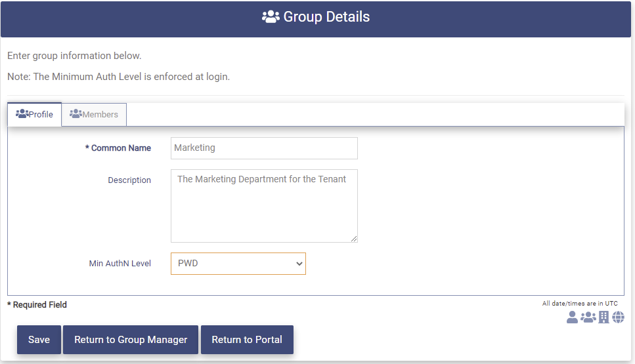
Task: Click the group icon in the Group Details header
Action: coord(271,17)
